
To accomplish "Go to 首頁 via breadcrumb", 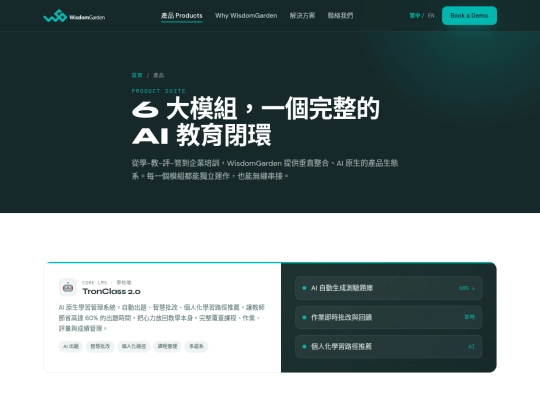I will 137,75.
